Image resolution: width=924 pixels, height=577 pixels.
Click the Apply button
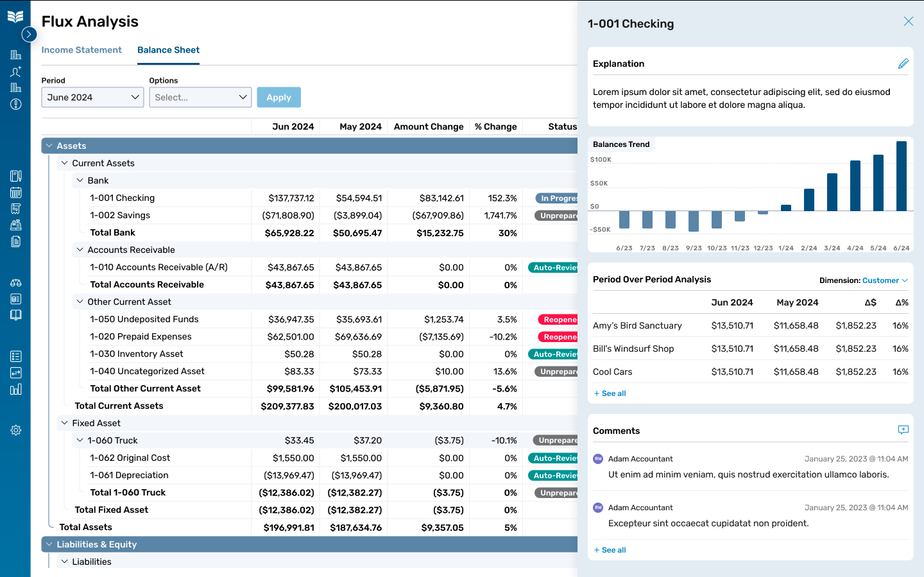point(278,98)
